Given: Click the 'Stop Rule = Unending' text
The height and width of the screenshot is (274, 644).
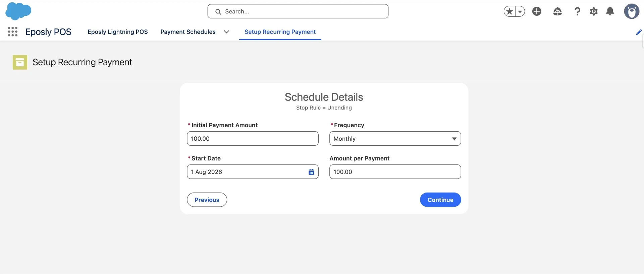Looking at the screenshot, I should point(324,108).
